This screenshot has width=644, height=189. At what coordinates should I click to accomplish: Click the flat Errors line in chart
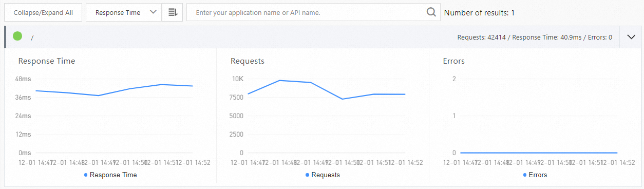[539, 153]
